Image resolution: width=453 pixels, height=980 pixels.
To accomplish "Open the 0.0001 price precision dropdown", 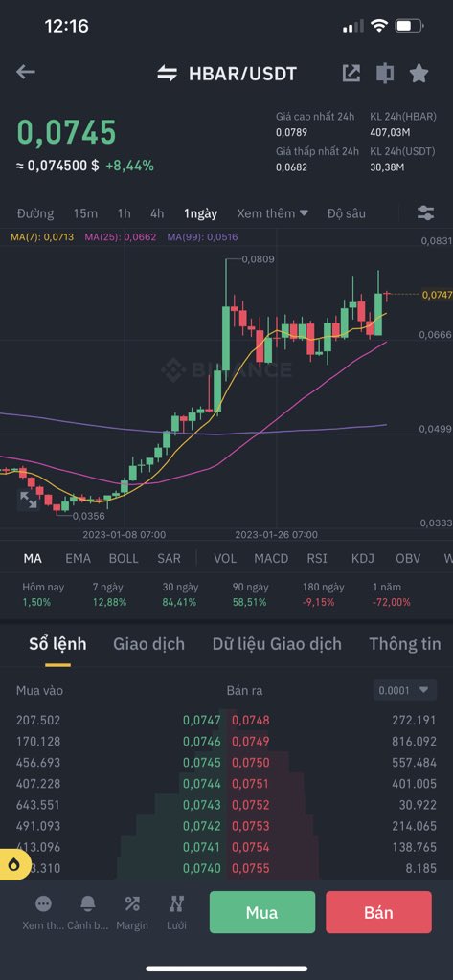I will [x=404, y=690].
